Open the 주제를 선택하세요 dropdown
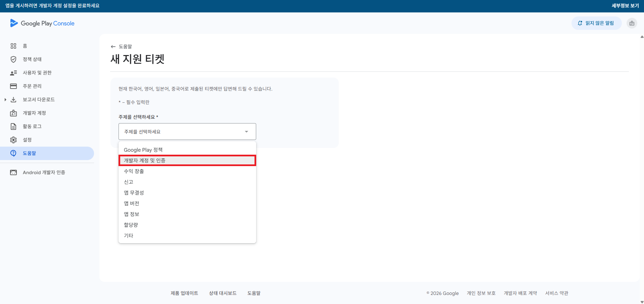Viewport: 644px width, 304px height. (x=187, y=132)
